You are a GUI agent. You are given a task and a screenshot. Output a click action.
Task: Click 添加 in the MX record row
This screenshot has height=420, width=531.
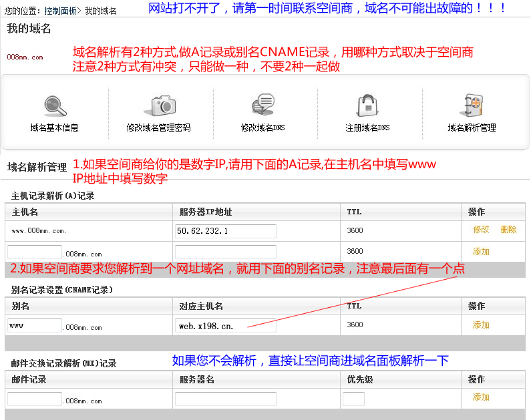click(481, 397)
